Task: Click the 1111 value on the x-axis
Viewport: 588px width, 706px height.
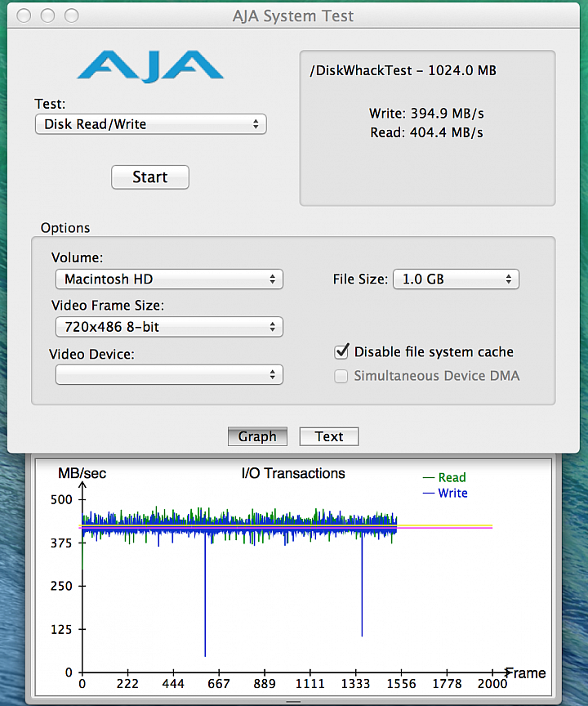Action: pyautogui.click(x=310, y=684)
